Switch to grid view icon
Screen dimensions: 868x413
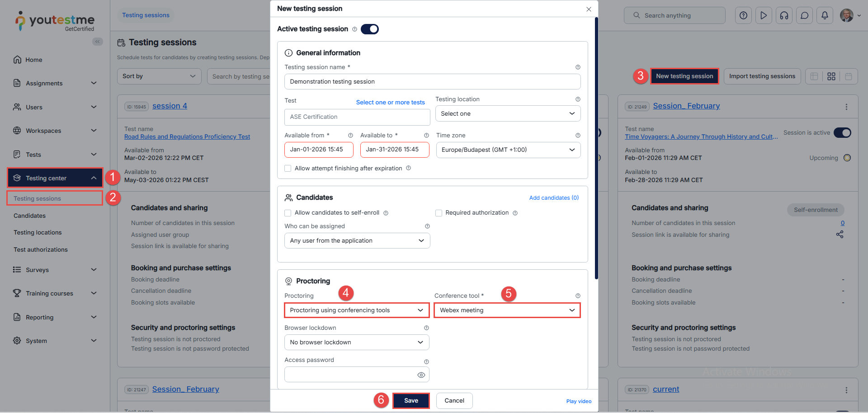tap(831, 76)
